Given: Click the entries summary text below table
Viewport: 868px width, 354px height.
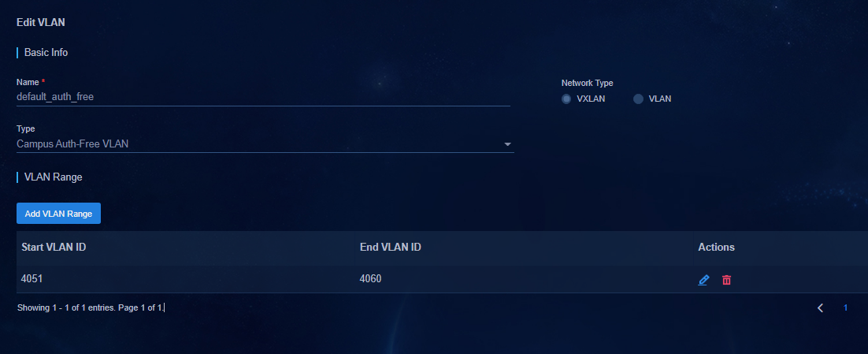Looking at the screenshot, I should (91, 307).
